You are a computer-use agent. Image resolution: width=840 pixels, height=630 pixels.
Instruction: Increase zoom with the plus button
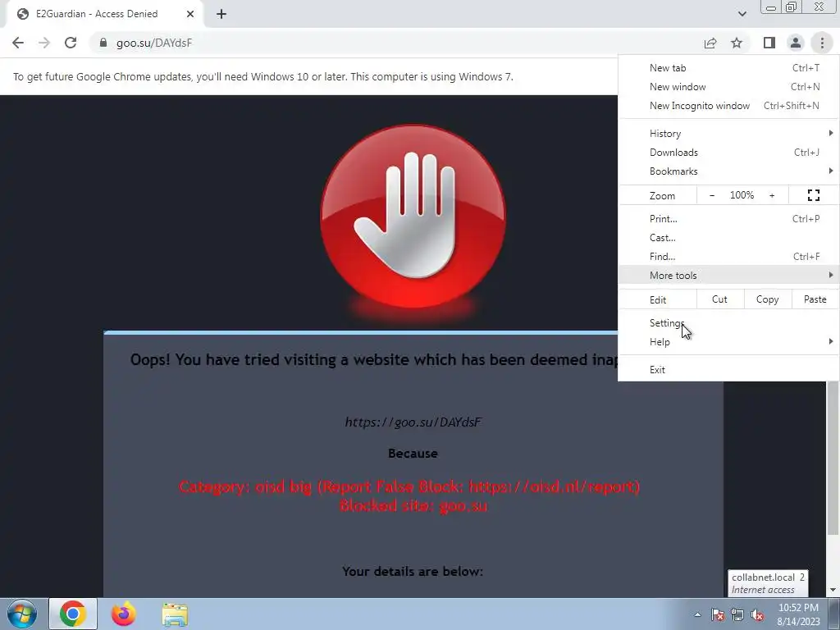point(772,195)
